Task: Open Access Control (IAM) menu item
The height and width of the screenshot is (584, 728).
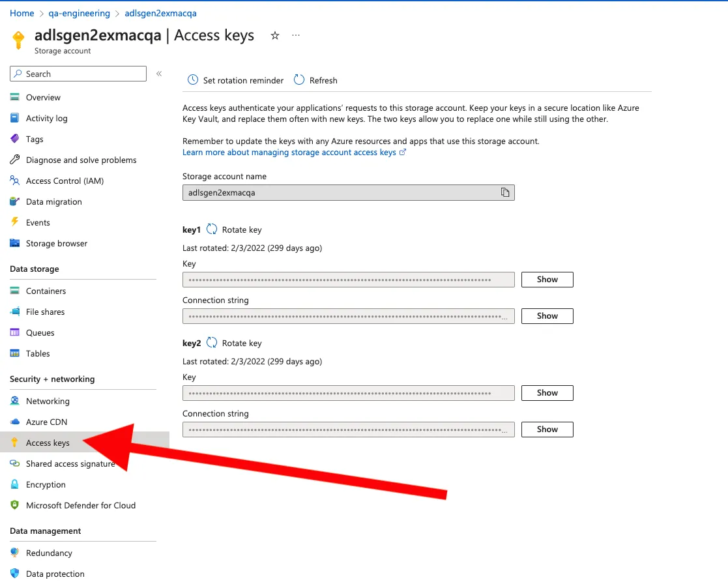Action: click(x=65, y=181)
